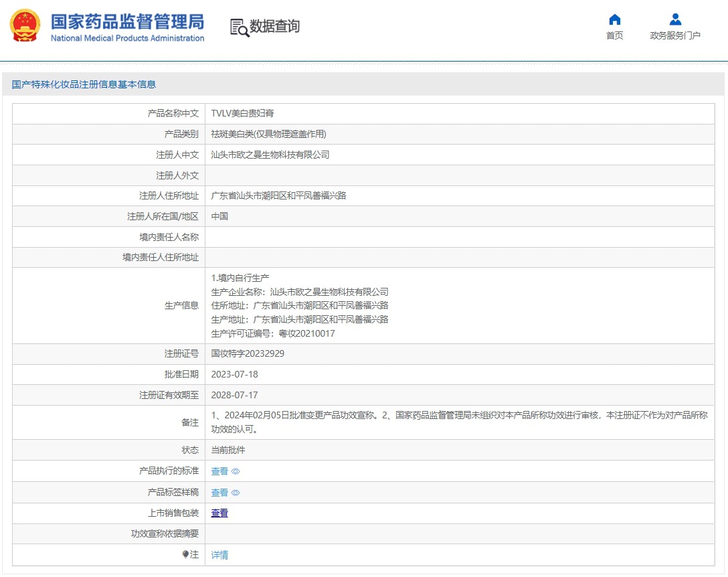Click the national emblem logo
Image resolution: width=728 pixels, height=577 pixels.
tap(25, 26)
